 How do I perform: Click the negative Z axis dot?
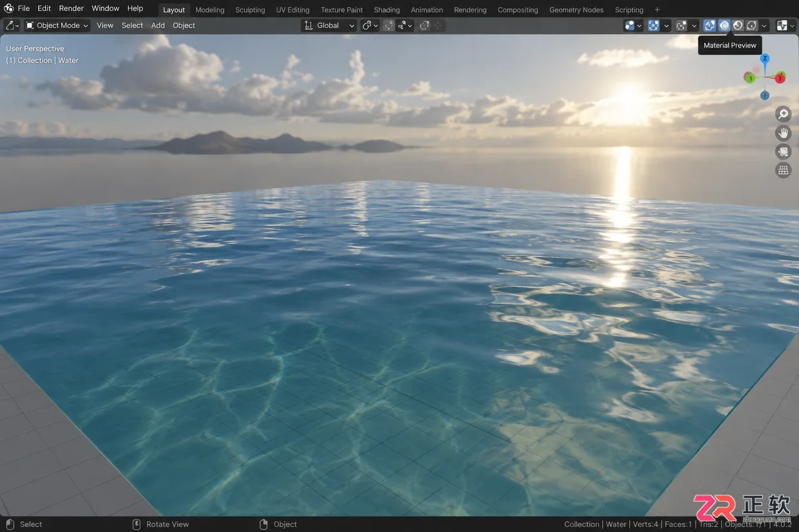tap(765, 95)
